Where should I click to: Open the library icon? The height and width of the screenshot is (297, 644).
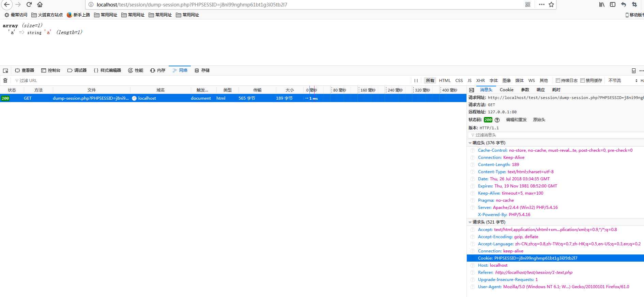coord(602,4)
